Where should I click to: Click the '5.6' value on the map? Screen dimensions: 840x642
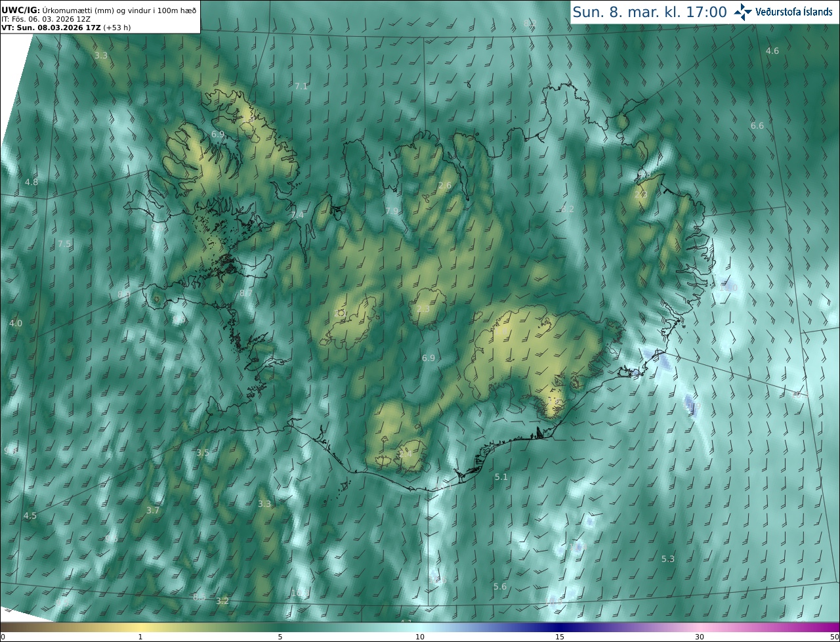pos(500,586)
